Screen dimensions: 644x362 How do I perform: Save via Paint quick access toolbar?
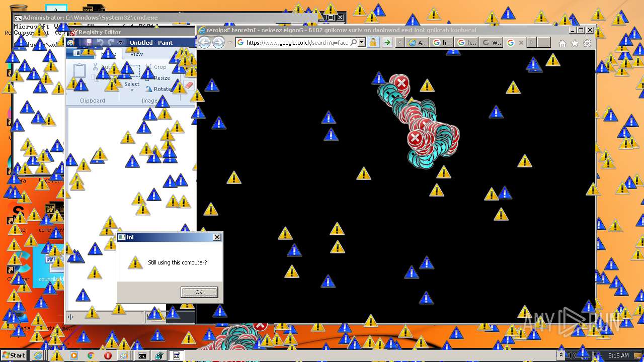tap(89, 43)
